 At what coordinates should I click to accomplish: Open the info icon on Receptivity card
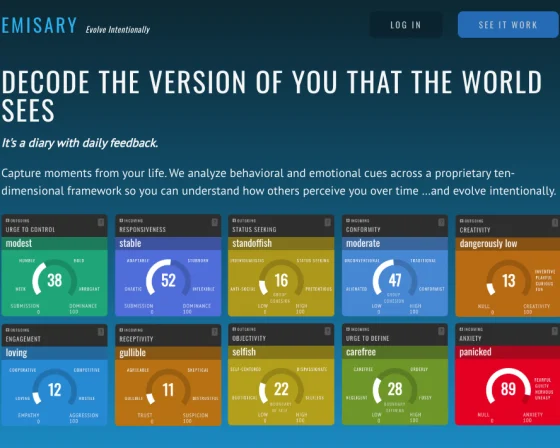pyautogui.click(x=215, y=332)
